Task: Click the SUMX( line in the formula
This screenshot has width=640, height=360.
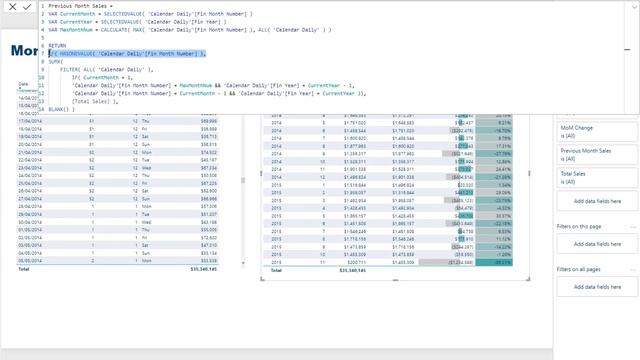Action: 56,62
